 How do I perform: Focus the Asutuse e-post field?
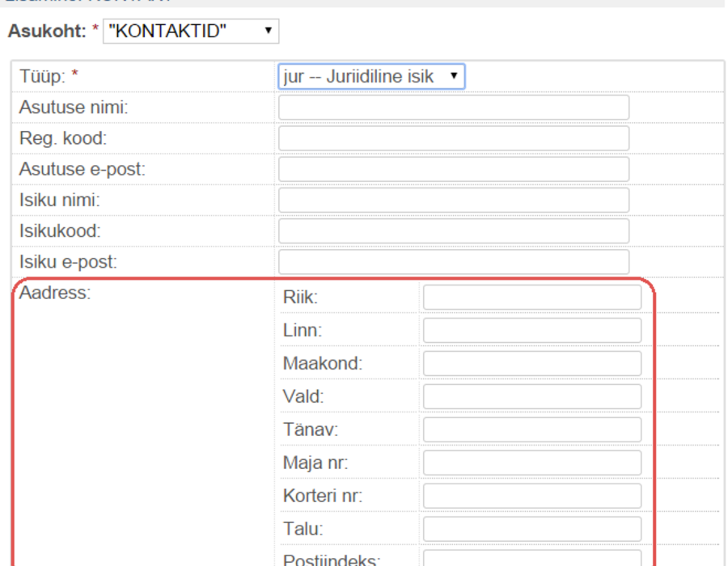454,169
